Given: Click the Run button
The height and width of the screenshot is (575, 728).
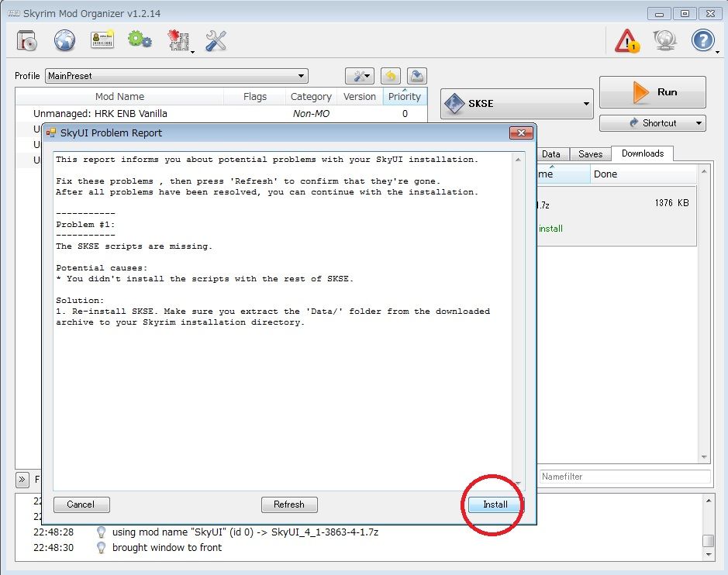Looking at the screenshot, I should (652, 92).
